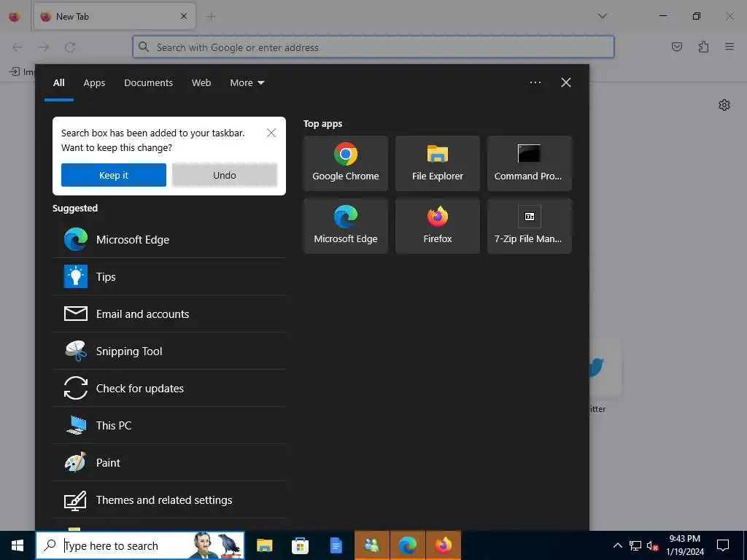Image resolution: width=747 pixels, height=560 pixels.
Task: Click Type here to search box
Action: 141,545
